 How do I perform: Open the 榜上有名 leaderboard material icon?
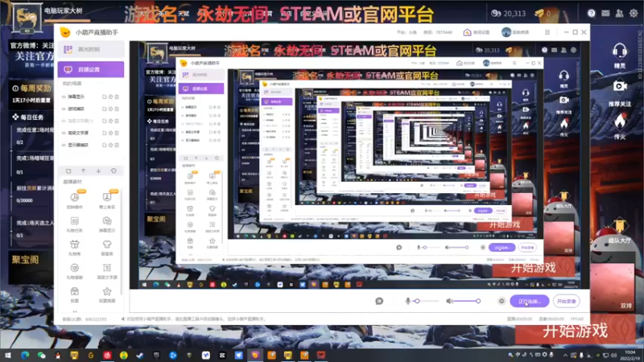[x=107, y=200]
